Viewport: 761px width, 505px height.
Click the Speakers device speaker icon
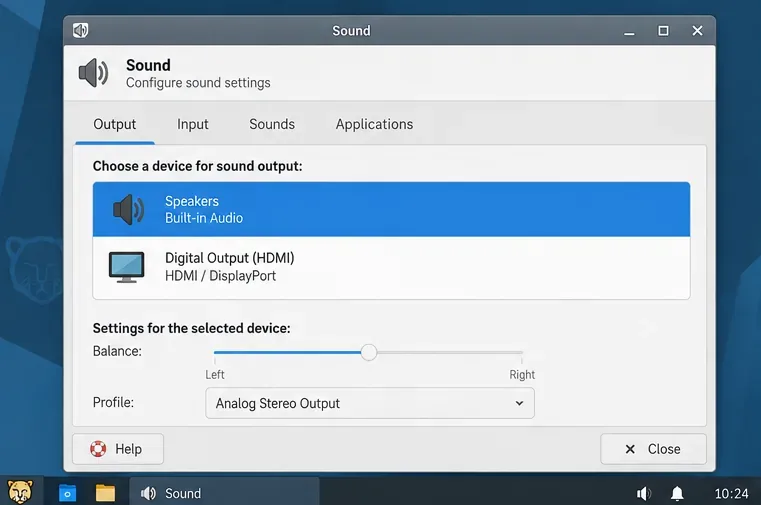[x=129, y=210]
